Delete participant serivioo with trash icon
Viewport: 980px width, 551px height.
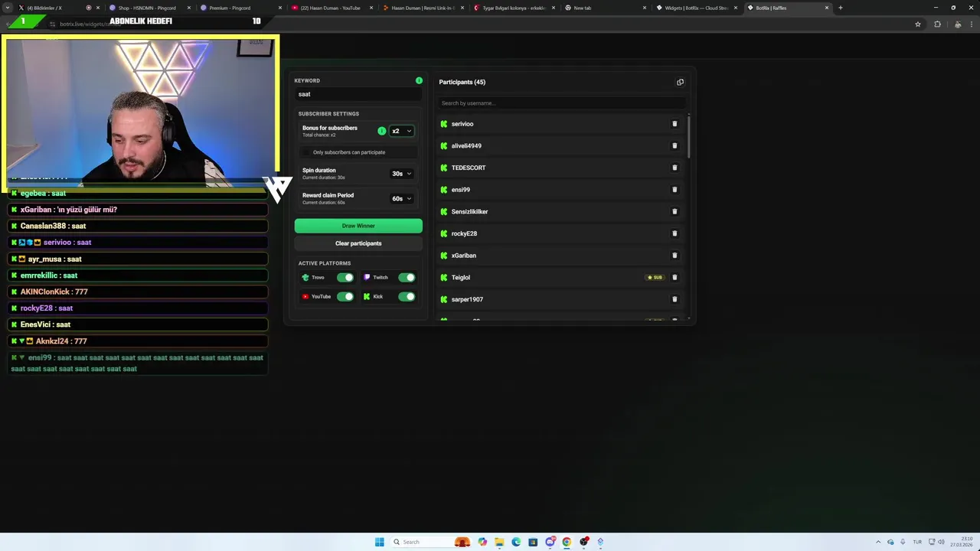pyautogui.click(x=675, y=124)
